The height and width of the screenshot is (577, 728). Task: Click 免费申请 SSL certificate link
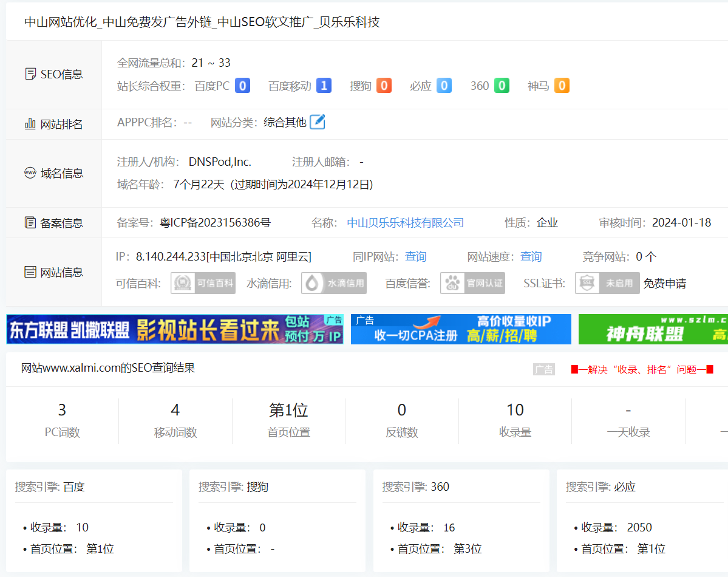tap(664, 284)
